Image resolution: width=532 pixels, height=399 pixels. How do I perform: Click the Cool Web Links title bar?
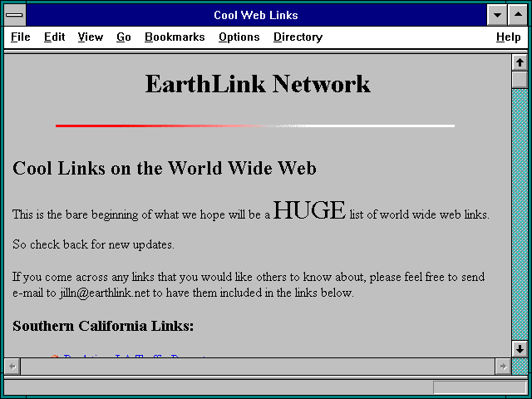[256, 15]
